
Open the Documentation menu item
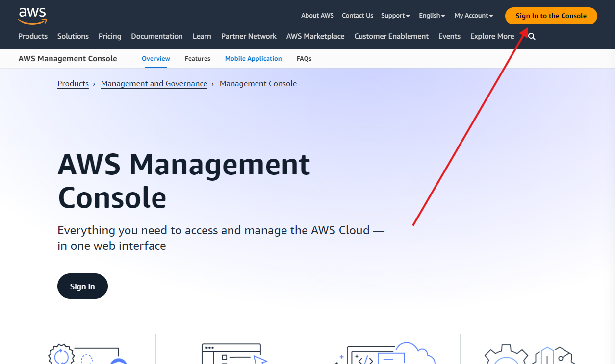tap(156, 36)
